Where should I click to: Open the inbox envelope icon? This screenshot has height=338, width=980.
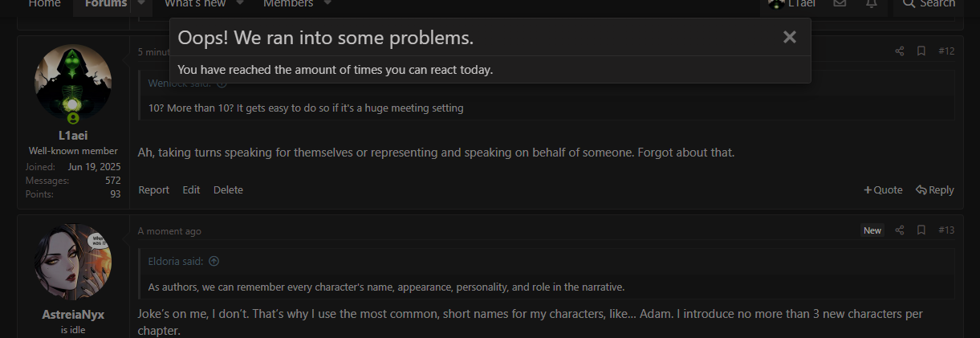click(x=840, y=4)
